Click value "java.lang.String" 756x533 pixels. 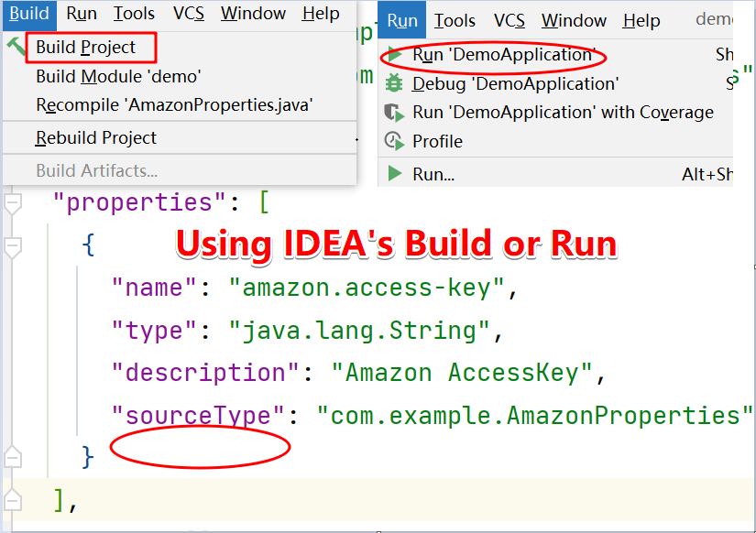point(359,331)
